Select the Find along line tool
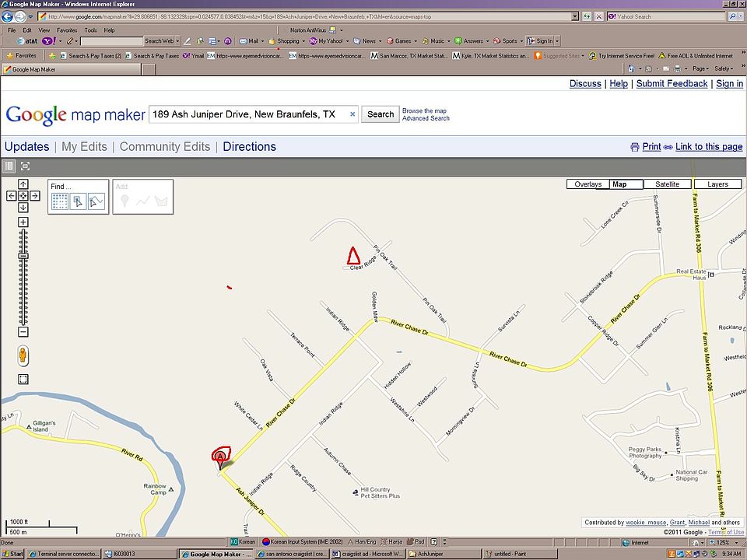747x560 pixels. [x=96, y=201]
